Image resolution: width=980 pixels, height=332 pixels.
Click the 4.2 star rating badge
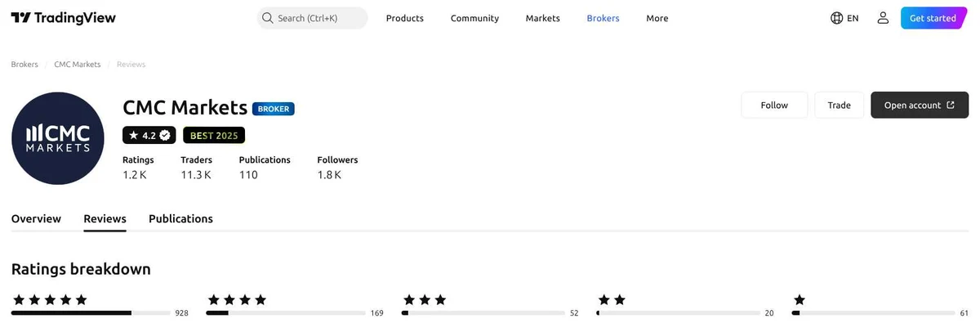click(x=149, y=135)
